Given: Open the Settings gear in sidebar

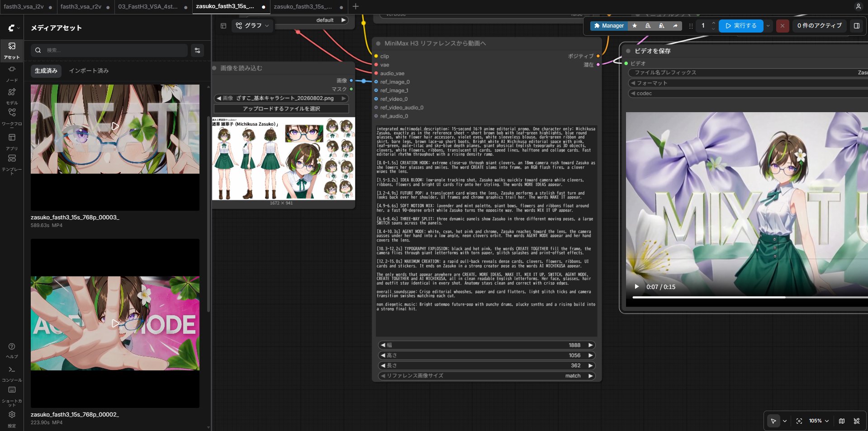Looking at the screenshot, I should point(12,418).
